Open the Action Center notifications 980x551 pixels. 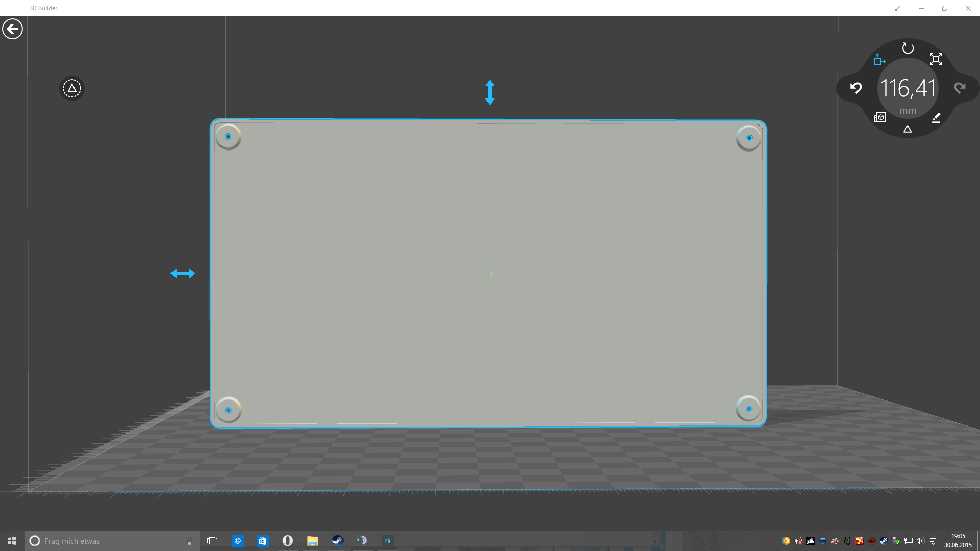click(933, 541)
